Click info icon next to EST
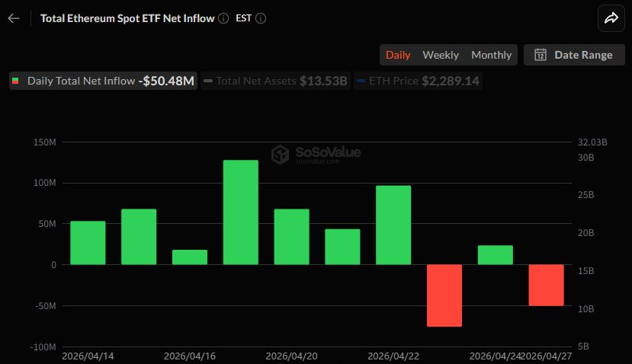Viewport: 632px width, 364px height. pyautogui.click(x=261, y=18)
